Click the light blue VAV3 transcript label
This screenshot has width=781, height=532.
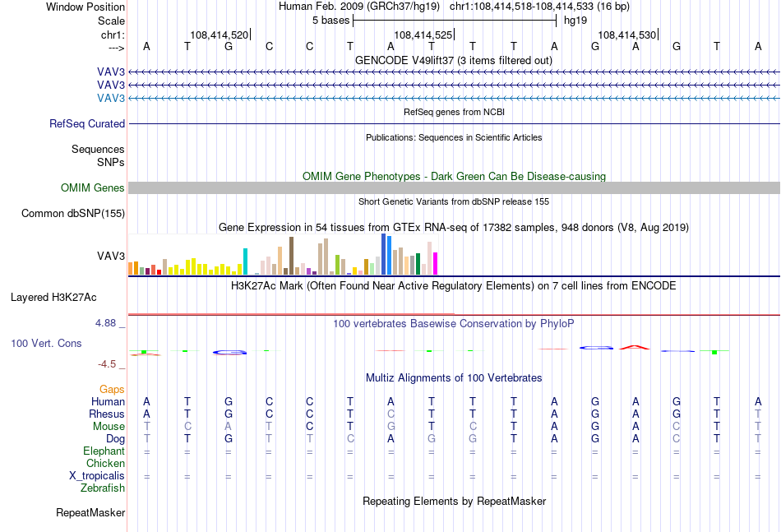tap(111, 98)
